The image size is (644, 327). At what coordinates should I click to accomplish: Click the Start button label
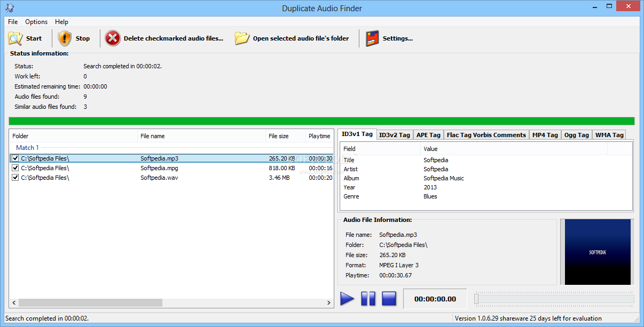34,38
